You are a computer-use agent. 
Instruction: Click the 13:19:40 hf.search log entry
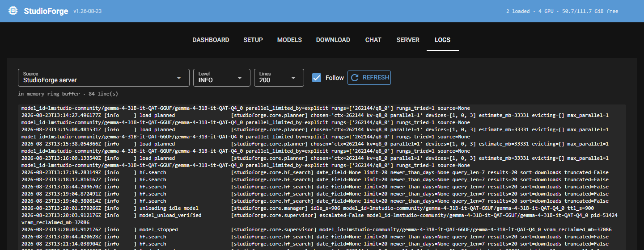click(315, 201)
